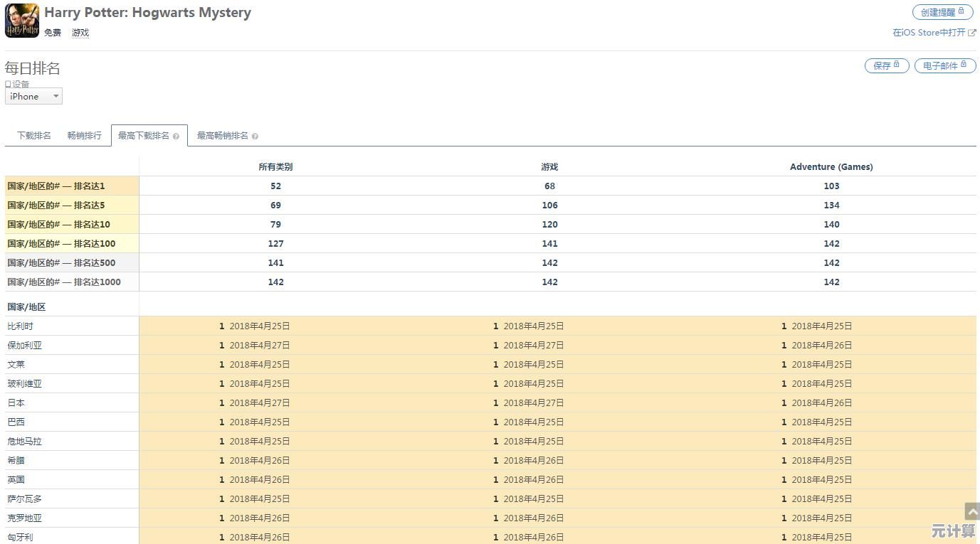Click the 日本 country row label
Screen dimensions: 980x544
(x=16, y=403)
